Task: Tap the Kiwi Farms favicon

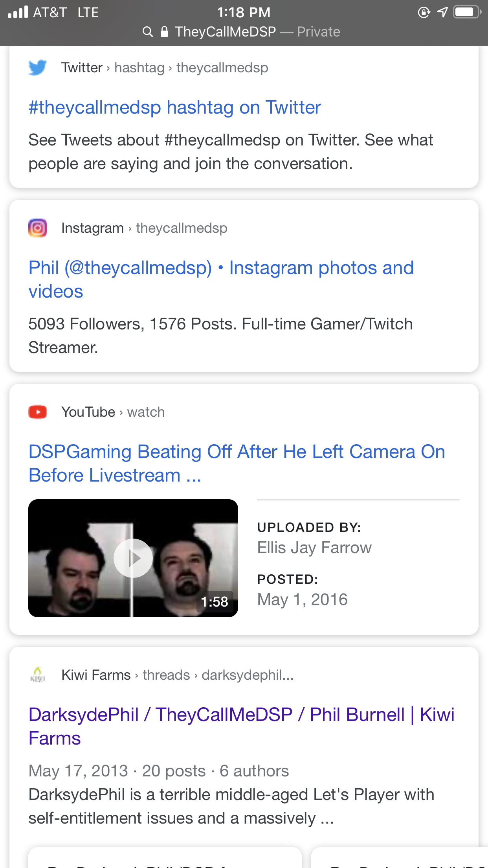Action: click(38, 675)
